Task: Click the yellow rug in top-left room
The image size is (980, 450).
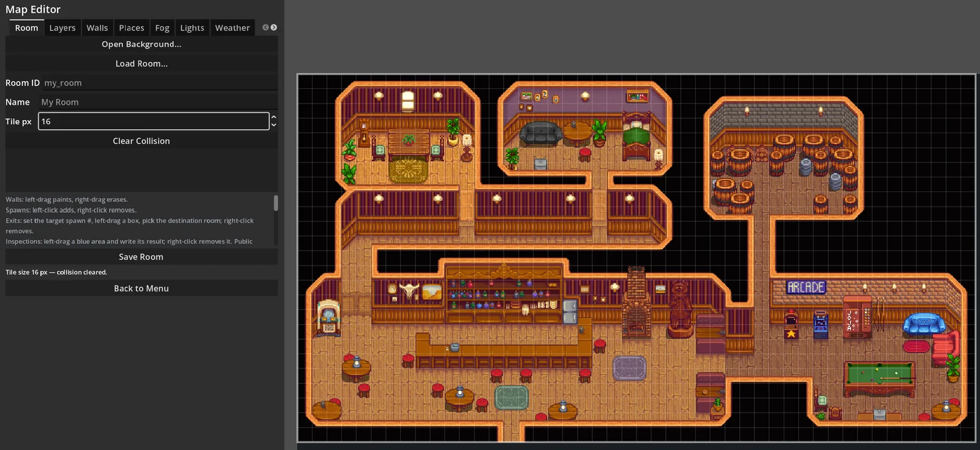Action: pos(409,169)
